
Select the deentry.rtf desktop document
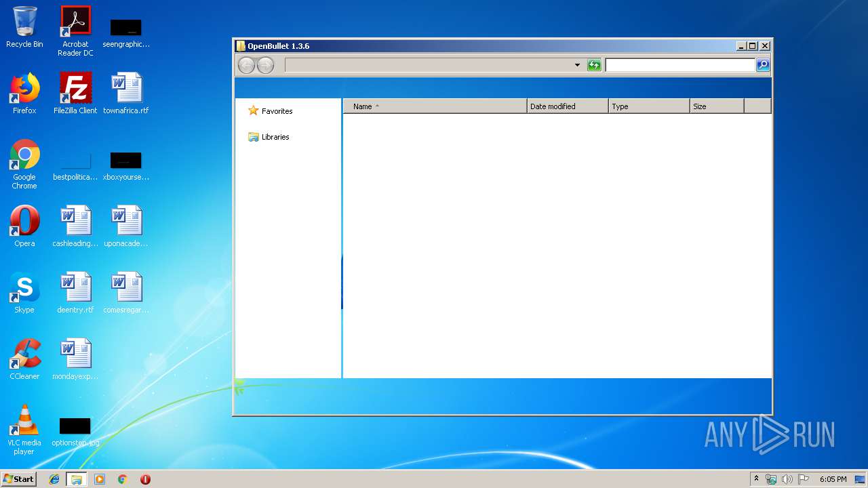pyautogui.click(x=75, y=293)
